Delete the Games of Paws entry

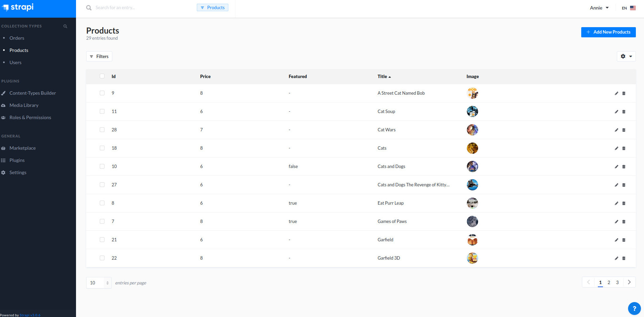pyautogui.click(x=624, y=222)
